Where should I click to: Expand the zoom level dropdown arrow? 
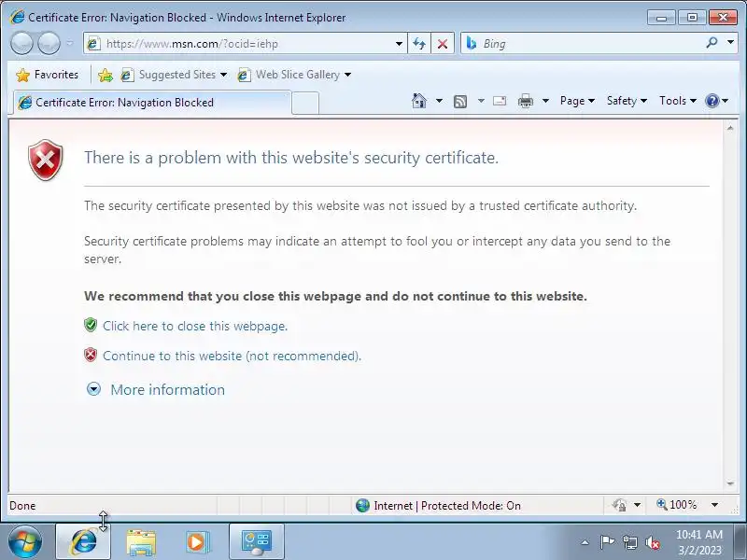714,505
